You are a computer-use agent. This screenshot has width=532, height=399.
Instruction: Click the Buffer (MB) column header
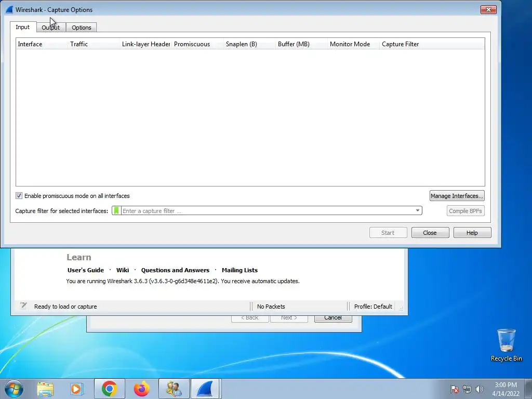302,44
